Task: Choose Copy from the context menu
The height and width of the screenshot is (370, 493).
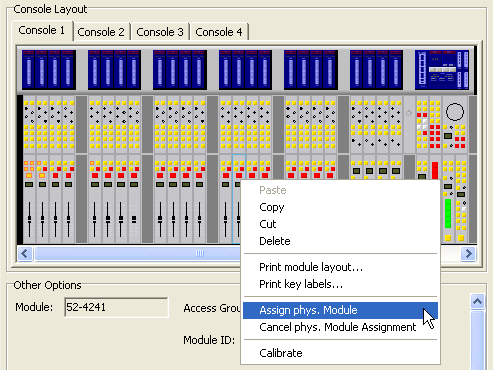Action: 272,207
